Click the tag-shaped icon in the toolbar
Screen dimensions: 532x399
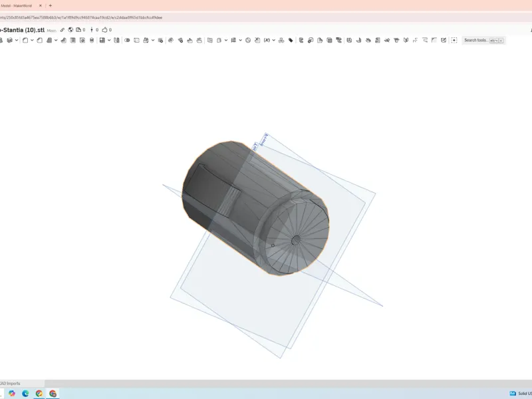(291, 40)
